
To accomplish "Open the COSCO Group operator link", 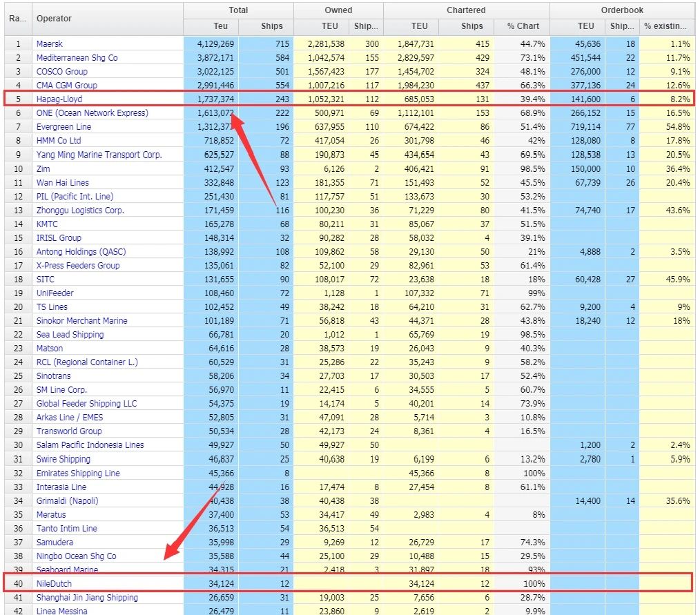I will pyautogui.click(x=61, y=71).
